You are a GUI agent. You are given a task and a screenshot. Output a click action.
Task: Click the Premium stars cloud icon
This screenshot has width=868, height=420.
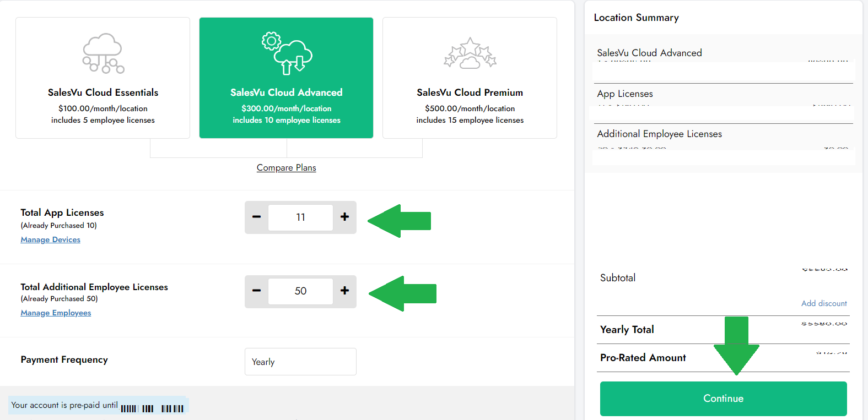(x=470, y=53)
